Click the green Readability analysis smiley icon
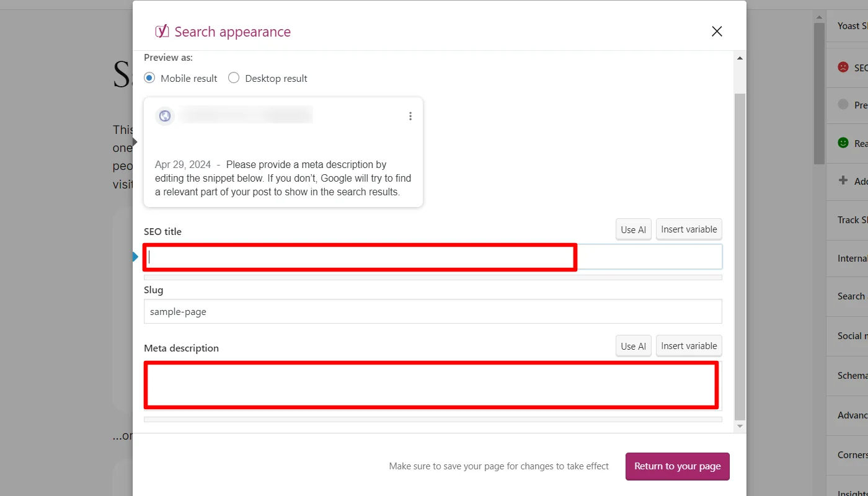868x496 pixels. [x=843, y=143]
